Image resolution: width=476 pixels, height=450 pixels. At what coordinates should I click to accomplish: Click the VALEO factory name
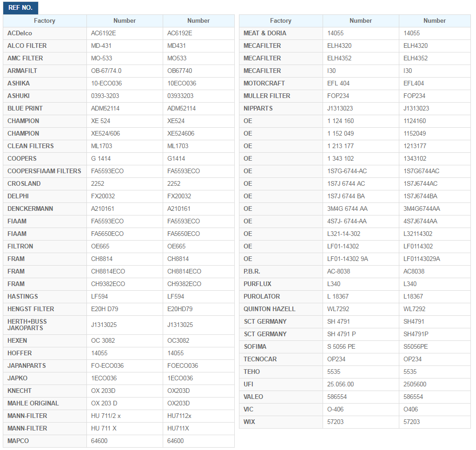coord(253,397)
